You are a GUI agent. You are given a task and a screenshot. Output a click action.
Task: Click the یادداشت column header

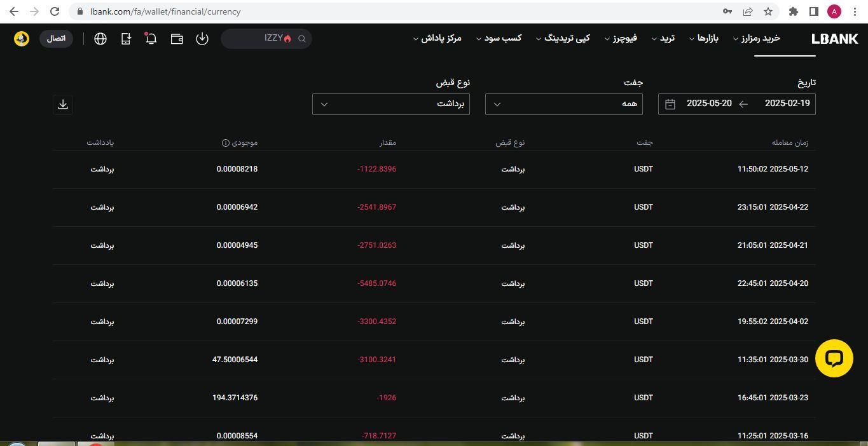(x=100, y=142)
